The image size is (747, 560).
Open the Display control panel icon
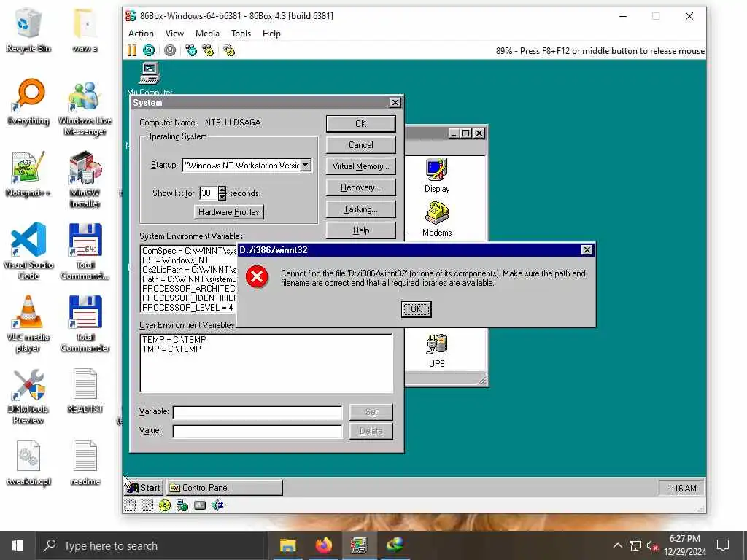point(437,175)
